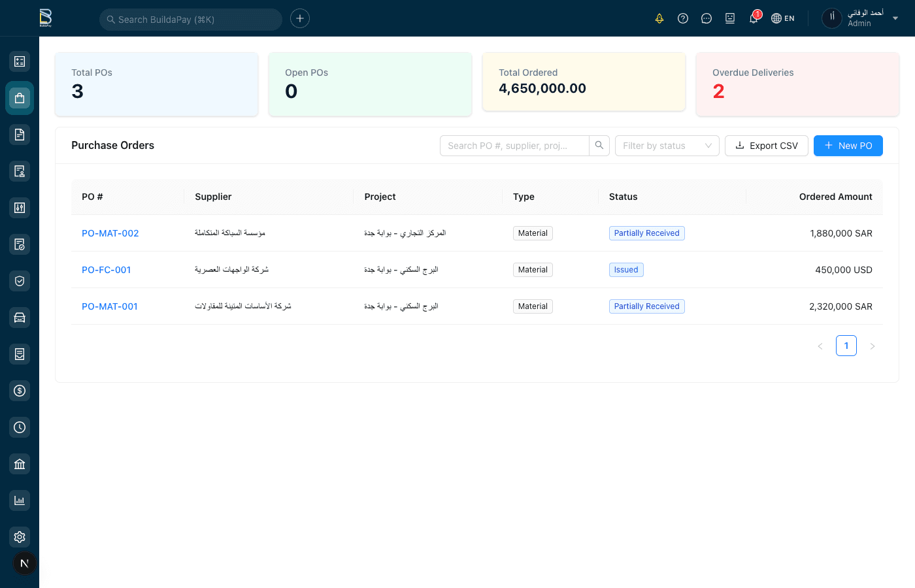Select page 1 in the pagination
Viewport: 915px width, 588px height.
(846, 346)
